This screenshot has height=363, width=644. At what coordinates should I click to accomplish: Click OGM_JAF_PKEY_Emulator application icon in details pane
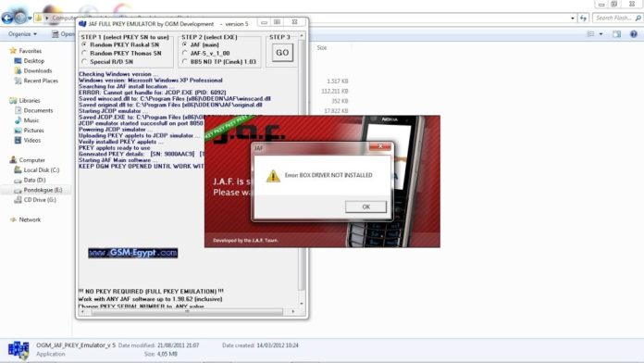tap(19, 350)
